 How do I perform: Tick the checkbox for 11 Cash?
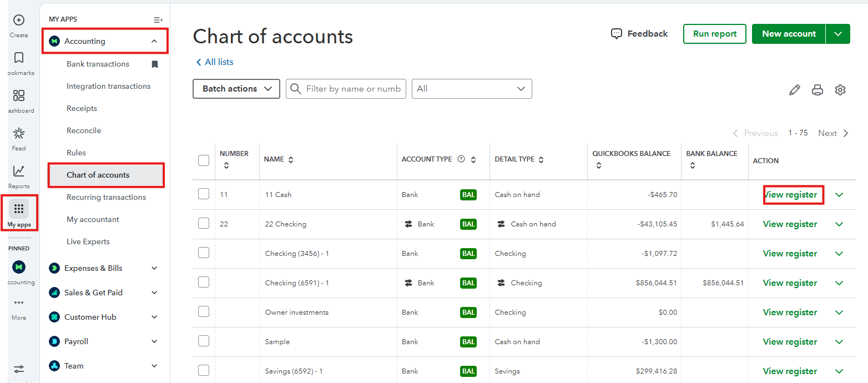(204, 194)
